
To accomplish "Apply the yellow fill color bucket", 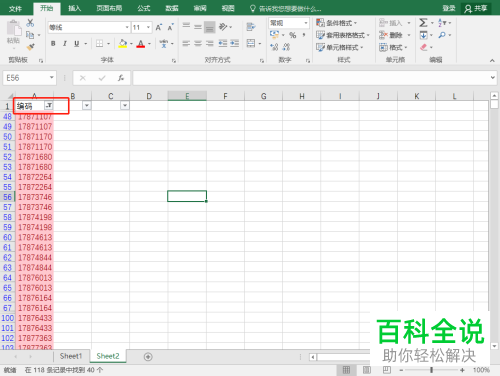I will click(123, 43).
